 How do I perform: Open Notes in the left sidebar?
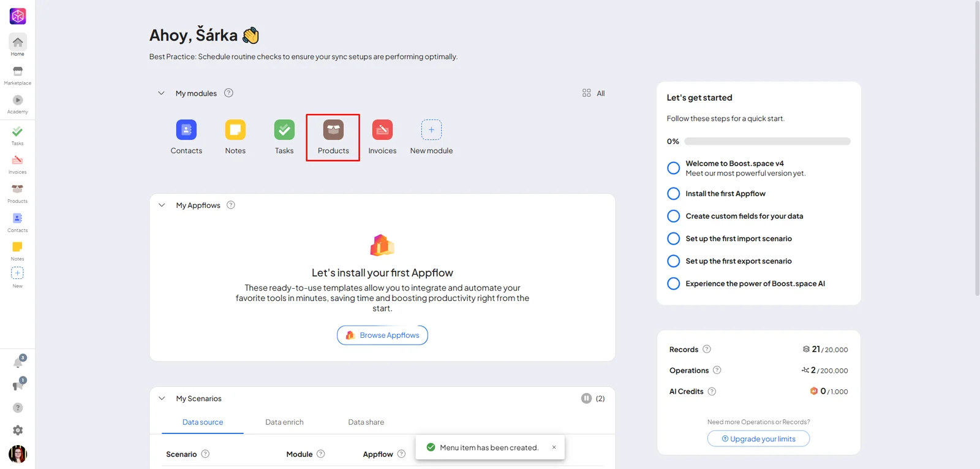click(18, 251)
